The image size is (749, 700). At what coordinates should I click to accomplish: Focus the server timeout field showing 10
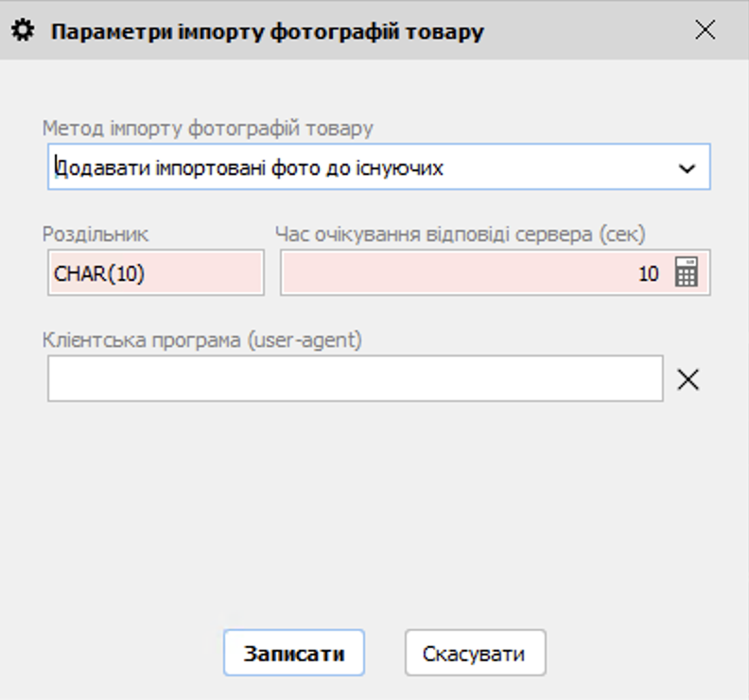[473, 273]
